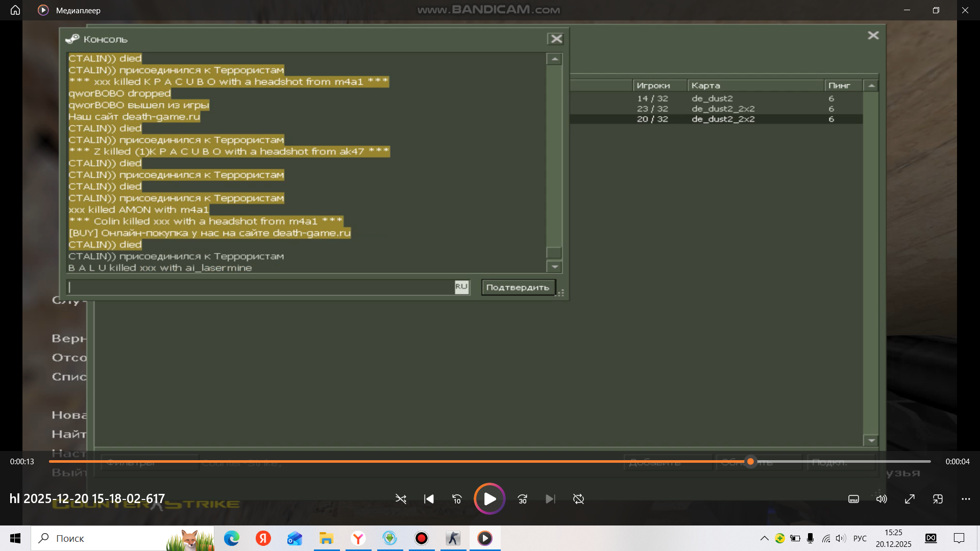Toggle shuffle playback icon

pos(401,499)
